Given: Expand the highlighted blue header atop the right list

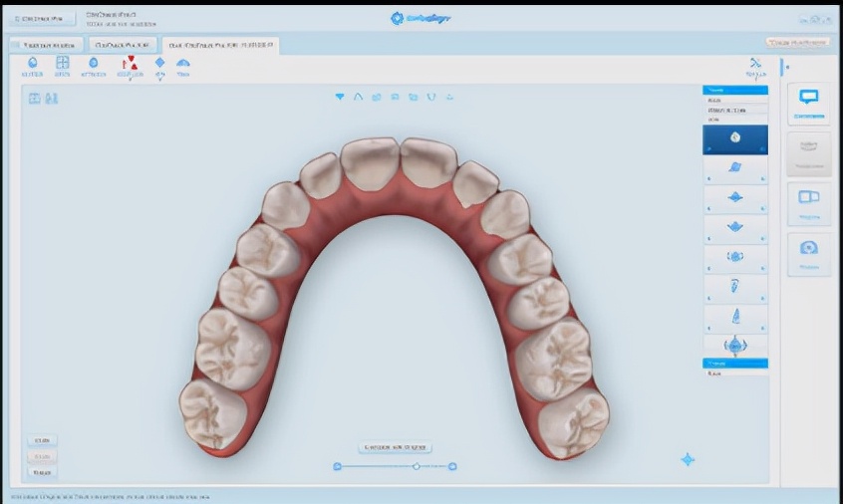Looking at the screenshot, I should (735, 90).
